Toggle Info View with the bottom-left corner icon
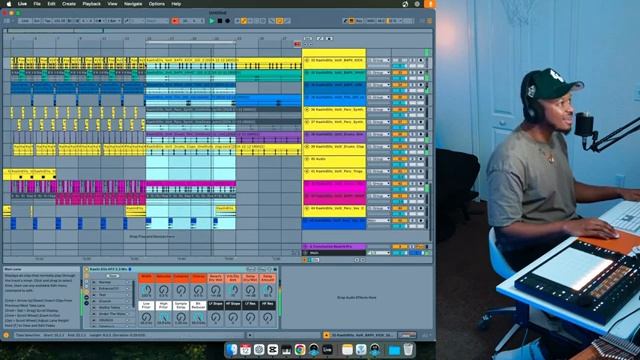Screen dimensions: 640x360 click(x=6, y=336)
